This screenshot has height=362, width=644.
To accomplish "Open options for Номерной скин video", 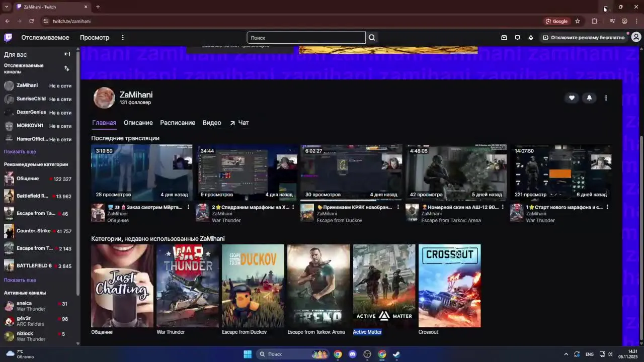I will 503,207.
